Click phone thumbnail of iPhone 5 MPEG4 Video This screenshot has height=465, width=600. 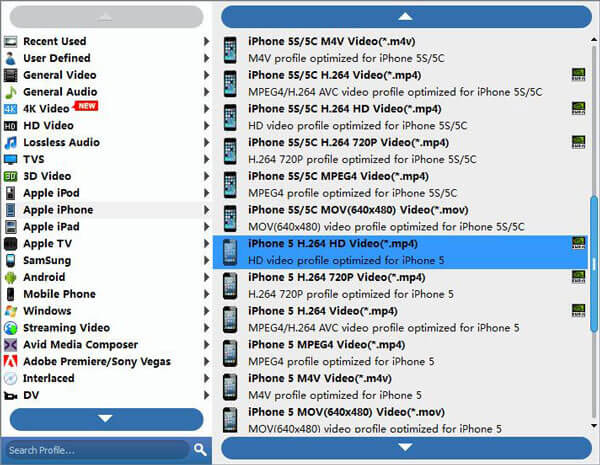click(230, 353)
